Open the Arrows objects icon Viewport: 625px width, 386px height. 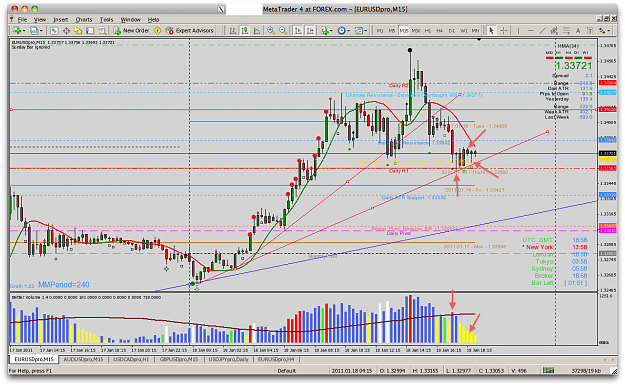tap(601, 31)
